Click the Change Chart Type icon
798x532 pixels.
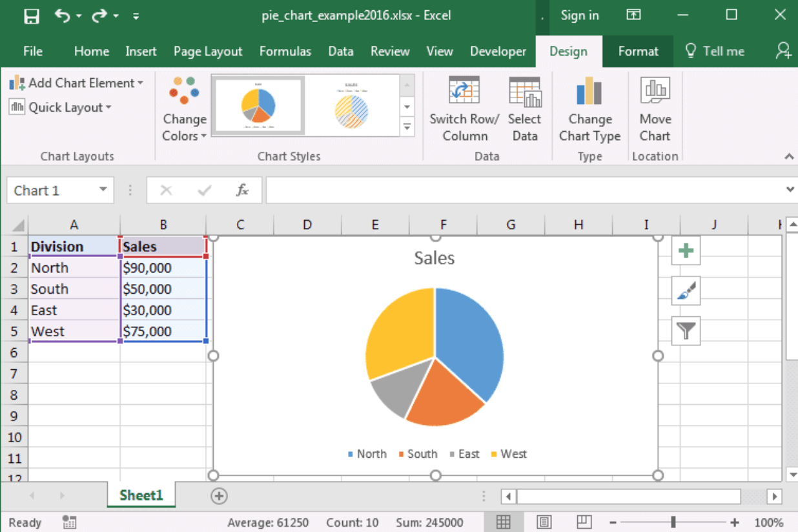pyautogui.click(x=589, y=92)
